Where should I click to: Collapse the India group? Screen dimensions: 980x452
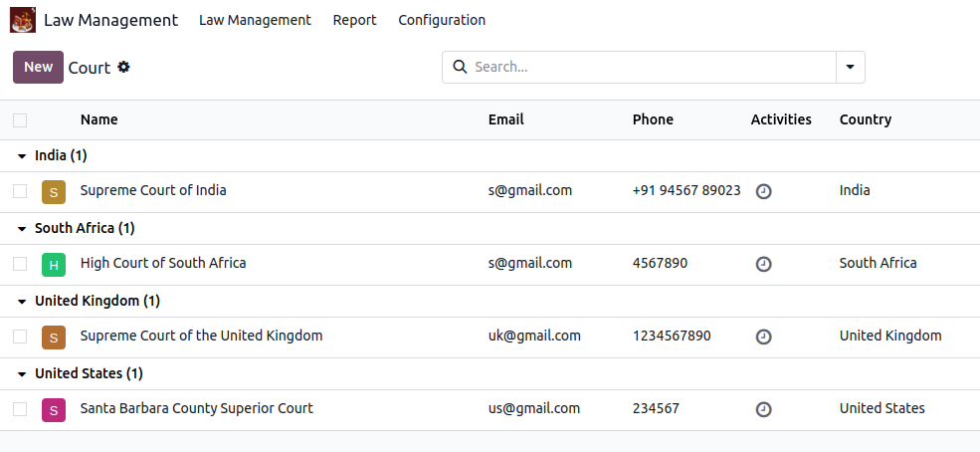(x=22, y=156)
